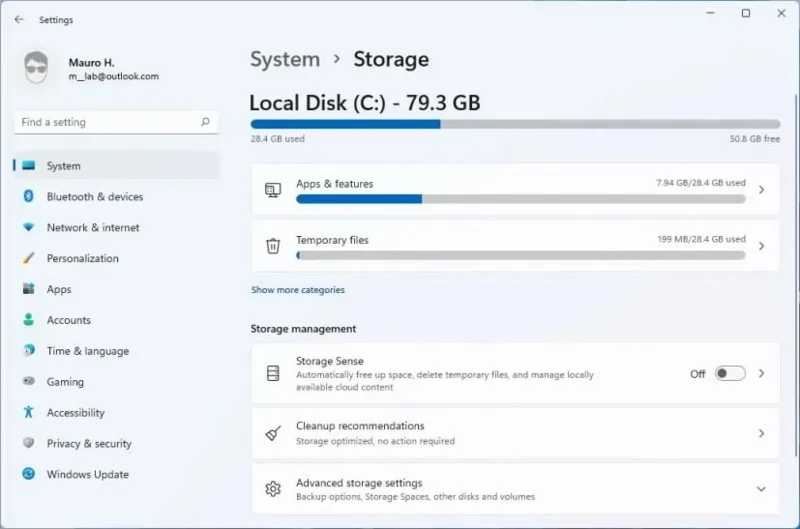This screenshot has height=529, width=800.
Task: Open Bluetooth & devices settings
Action: (117, 196)
